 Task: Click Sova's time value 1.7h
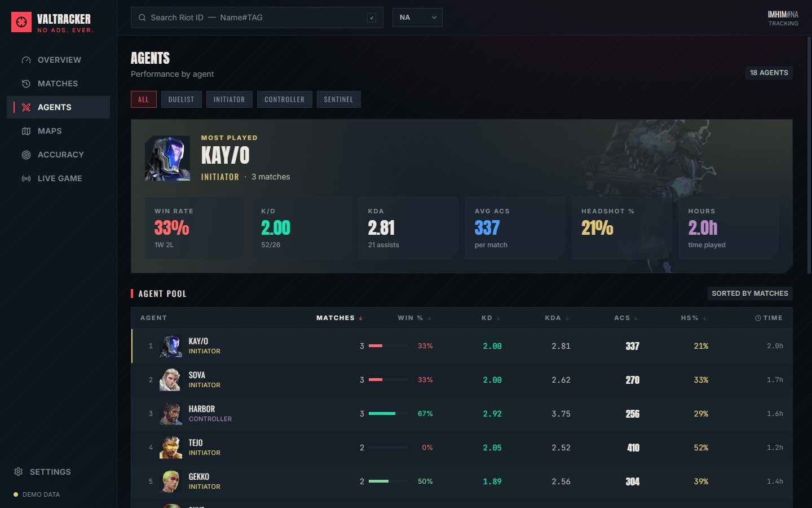coord(775,380)
